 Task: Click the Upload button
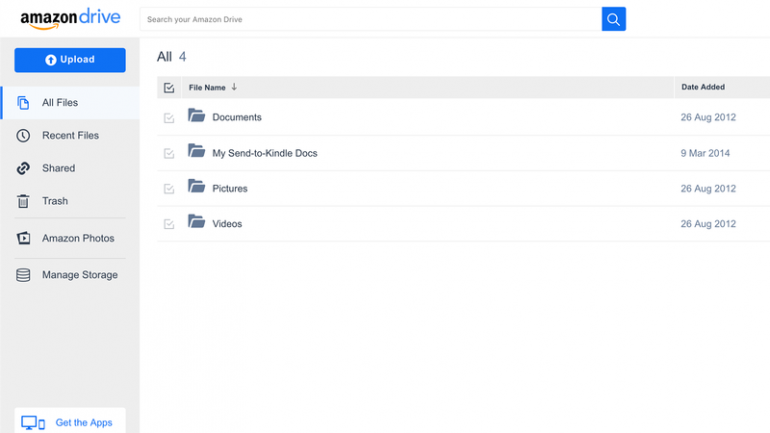click(x=70, y=60)
